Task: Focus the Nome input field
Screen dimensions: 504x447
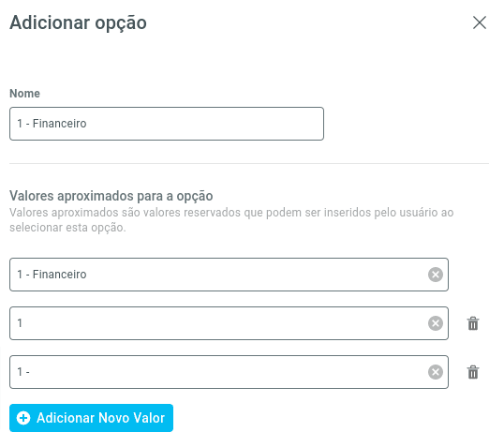Action: 167,124
